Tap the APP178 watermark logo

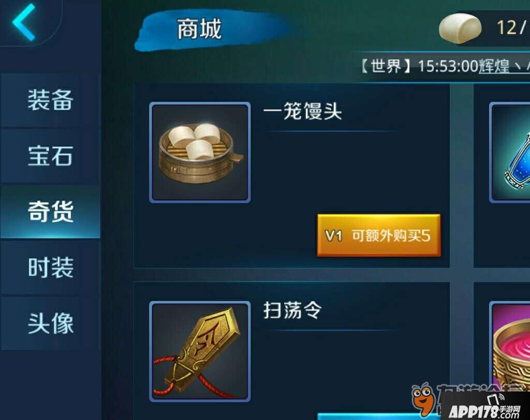[484, 408]
